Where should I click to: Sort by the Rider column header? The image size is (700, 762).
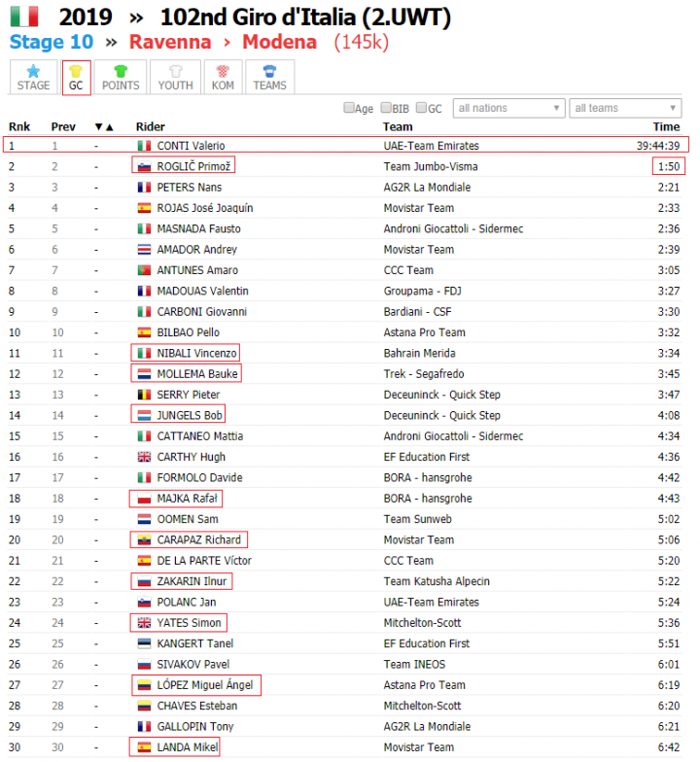150,126
